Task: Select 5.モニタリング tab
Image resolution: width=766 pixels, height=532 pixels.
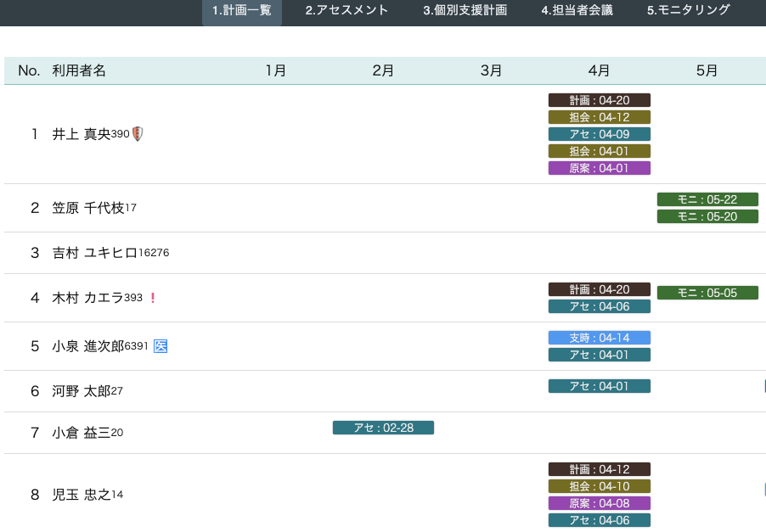Action: [x=689, y=11]
